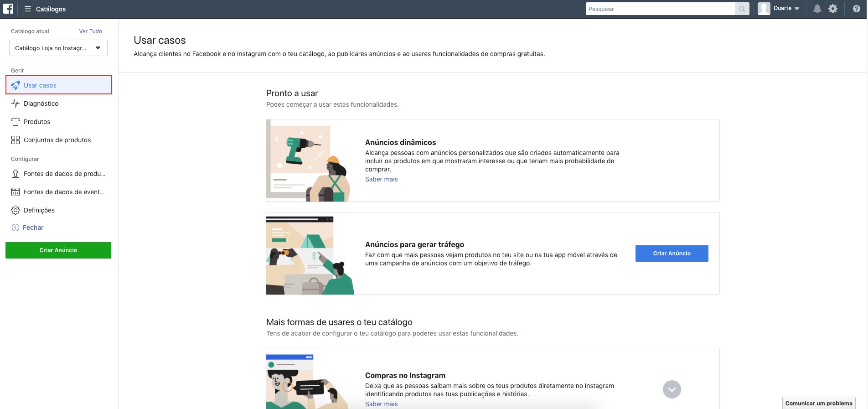Open the notifications bell
This screenshot has width=868, height=409.
(817, 9)
